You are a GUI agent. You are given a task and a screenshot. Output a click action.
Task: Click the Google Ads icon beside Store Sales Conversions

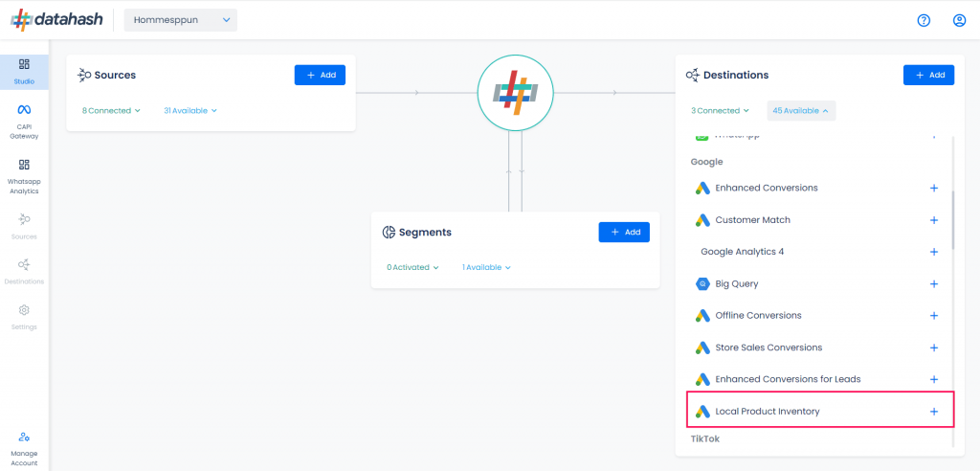702,348
